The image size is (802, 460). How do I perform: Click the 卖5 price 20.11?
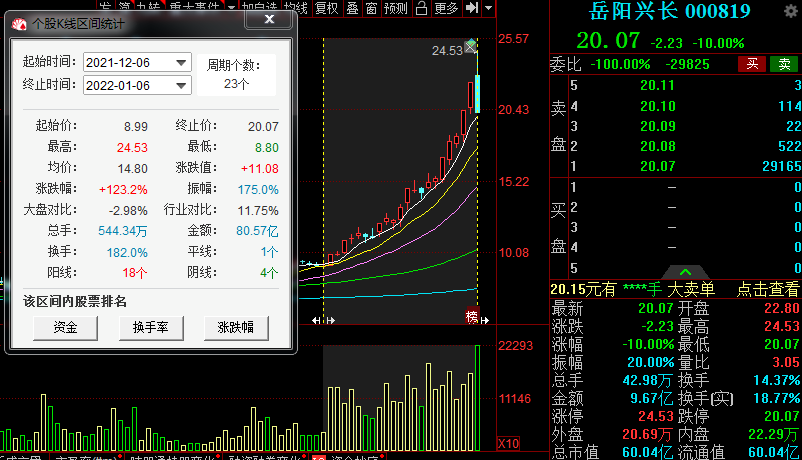658,85
